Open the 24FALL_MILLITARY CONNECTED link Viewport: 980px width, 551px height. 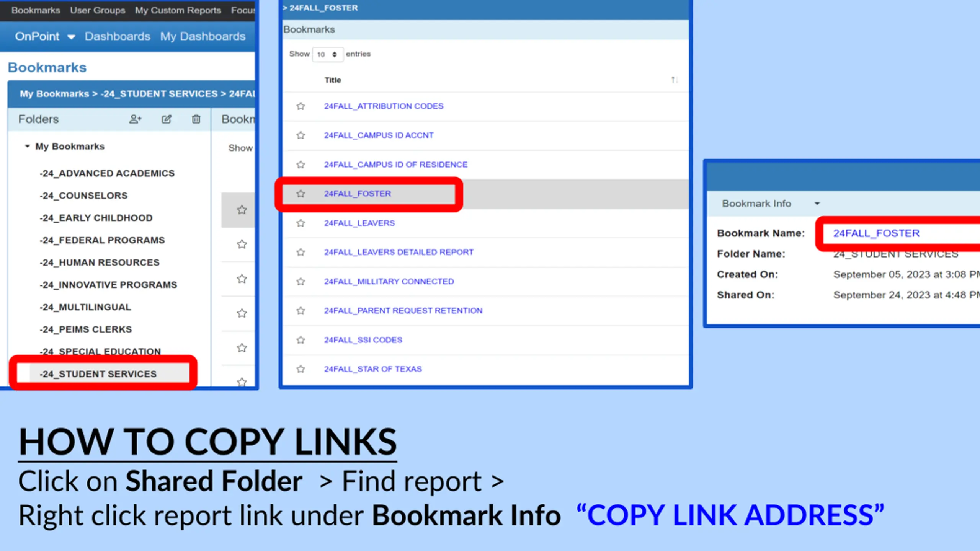coord(389,282)
